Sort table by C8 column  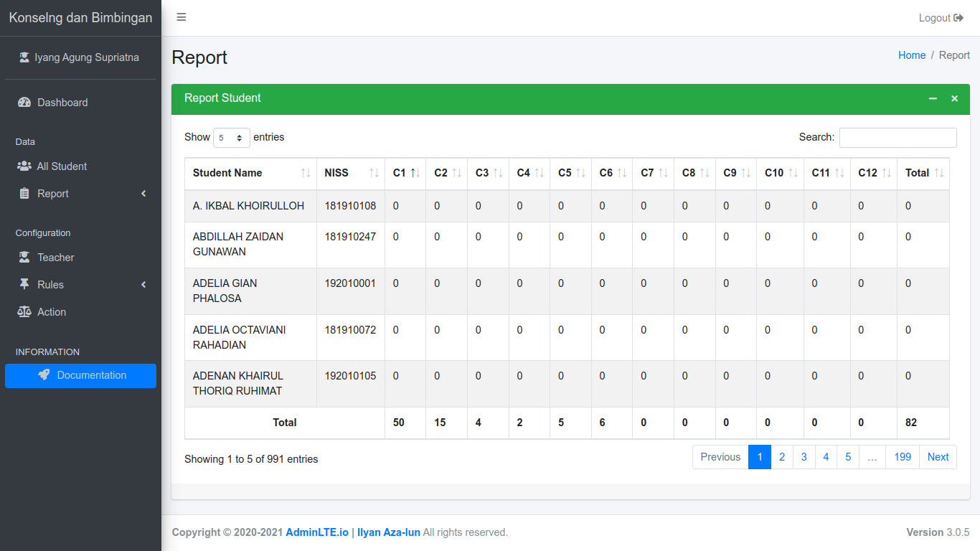[x=695, y=174]
